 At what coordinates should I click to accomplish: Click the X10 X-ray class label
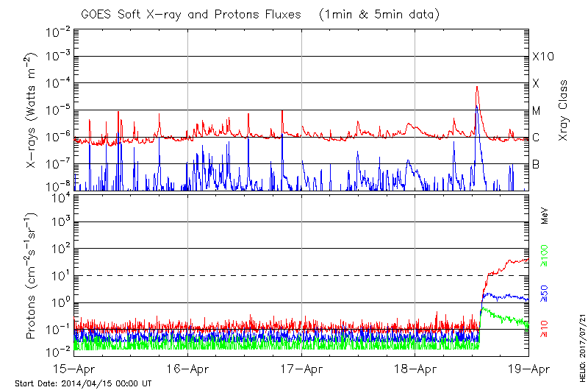pos(542,57)
